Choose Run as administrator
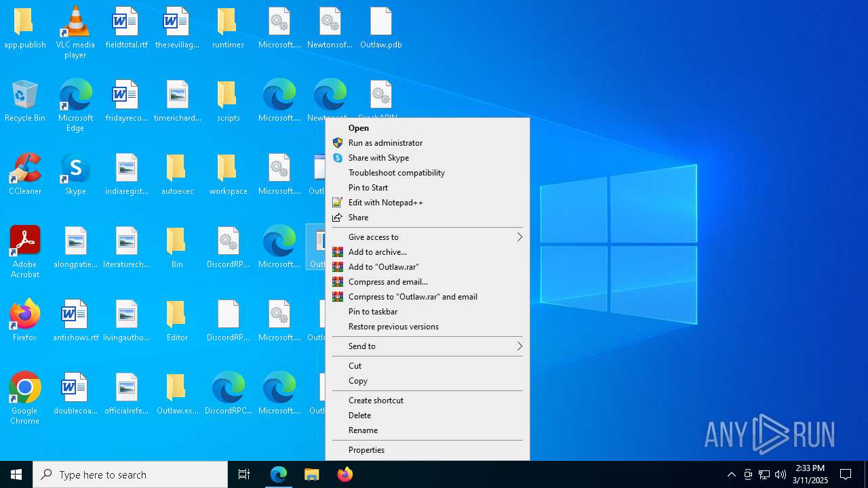Viewport: 868px width, 488px height. (427, 143)
